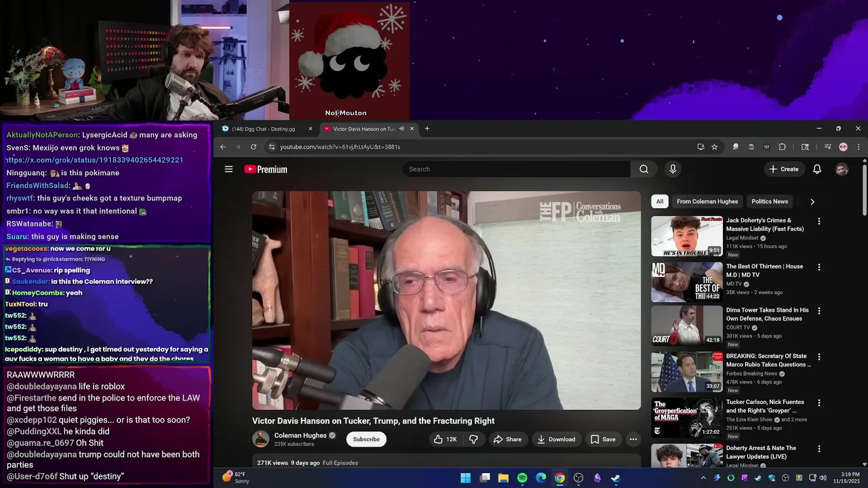Click the browser address bar URL
Screen dimensions: 868x488
[x=340, y=147]
